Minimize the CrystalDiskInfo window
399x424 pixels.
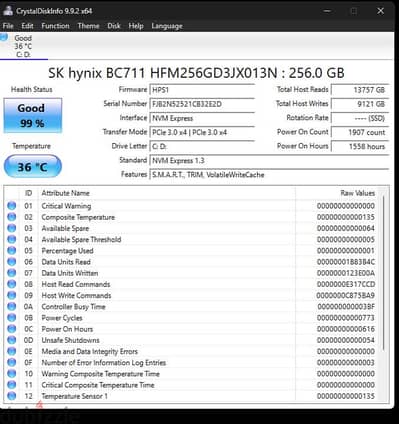327,11
